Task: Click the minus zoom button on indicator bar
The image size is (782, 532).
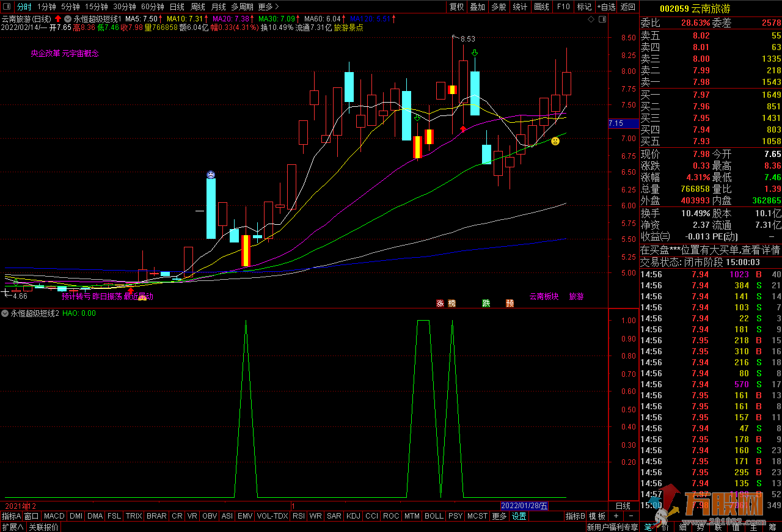Action: click(630, 516)
